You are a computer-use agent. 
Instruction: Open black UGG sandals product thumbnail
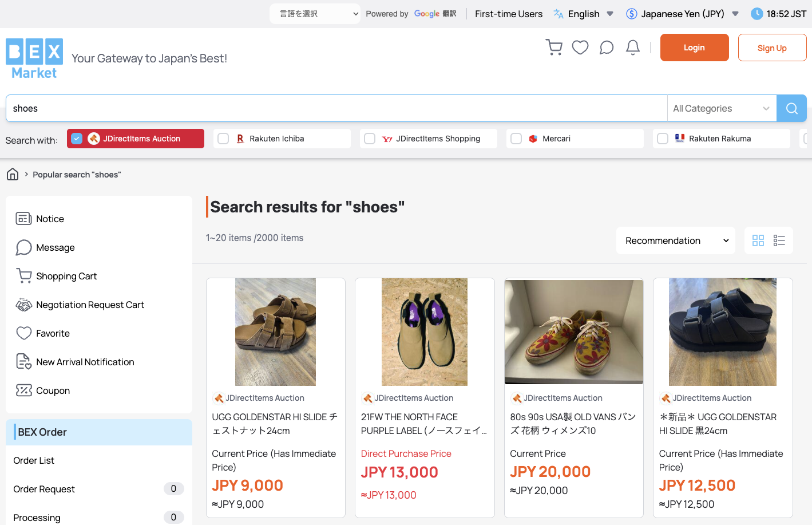(723, 332)
